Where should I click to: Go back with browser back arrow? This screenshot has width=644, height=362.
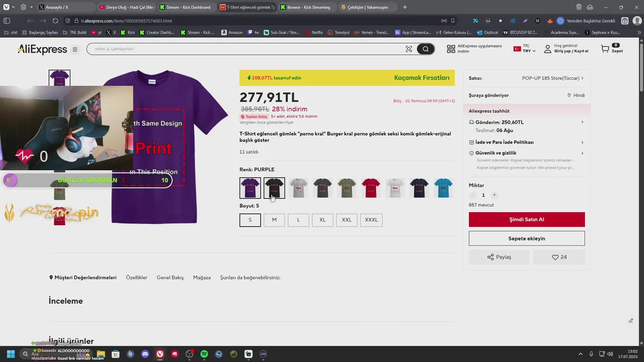[x=31, y=21]
